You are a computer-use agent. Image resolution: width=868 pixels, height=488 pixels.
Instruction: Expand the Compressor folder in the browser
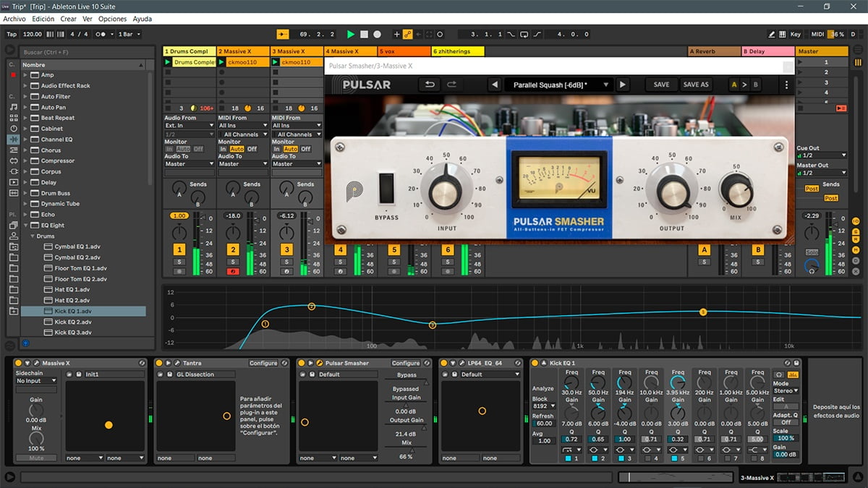click(x=25, y=160)
